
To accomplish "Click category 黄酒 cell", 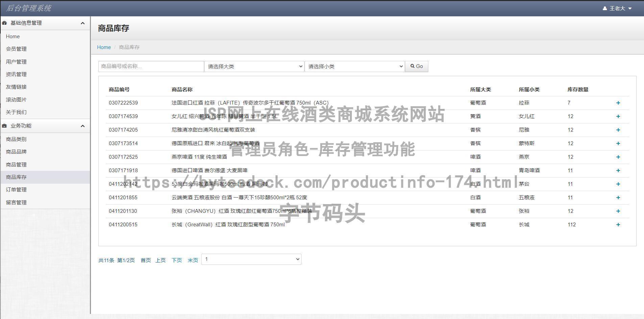I will (475, 116).
